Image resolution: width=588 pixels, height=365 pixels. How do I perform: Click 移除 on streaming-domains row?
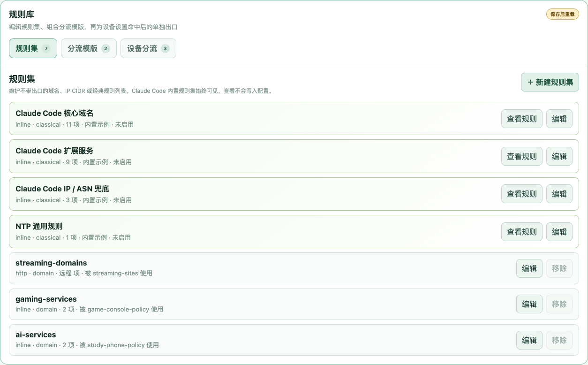[559, 268]
